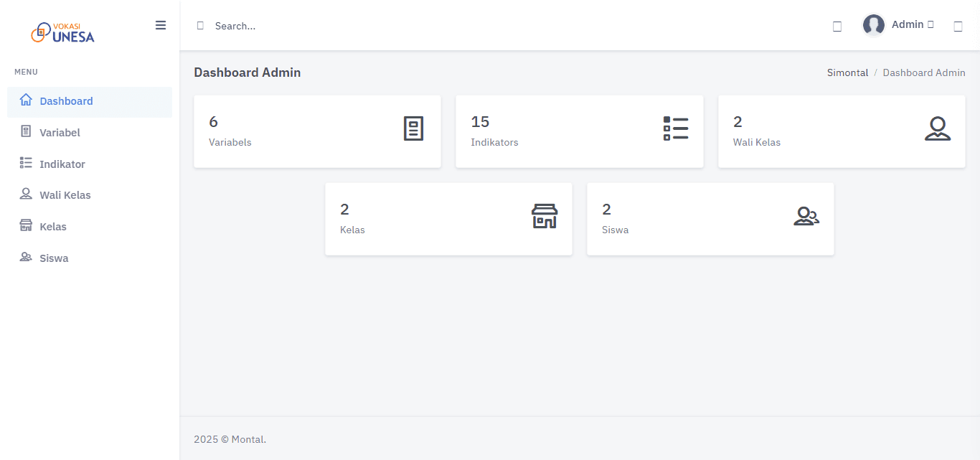Open Indikator menu item
Image resolution: width=980 pixels, height=460 pixels.
click(x=90, y=164)
